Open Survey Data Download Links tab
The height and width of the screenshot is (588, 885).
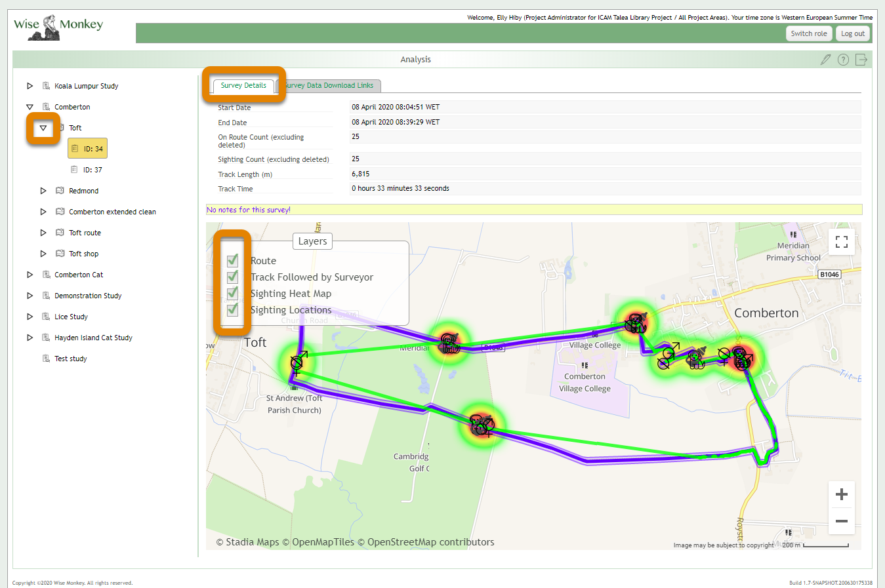(x=329, y=86)
